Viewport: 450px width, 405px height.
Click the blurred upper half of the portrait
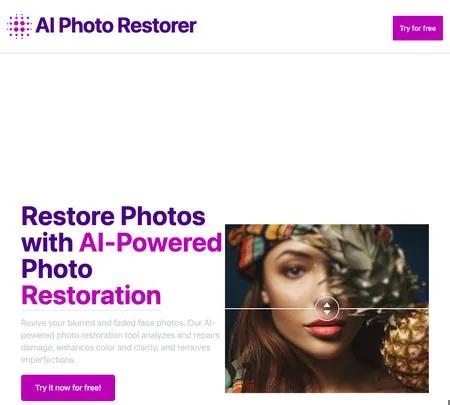pyautogui.click(x=327, y=266)
